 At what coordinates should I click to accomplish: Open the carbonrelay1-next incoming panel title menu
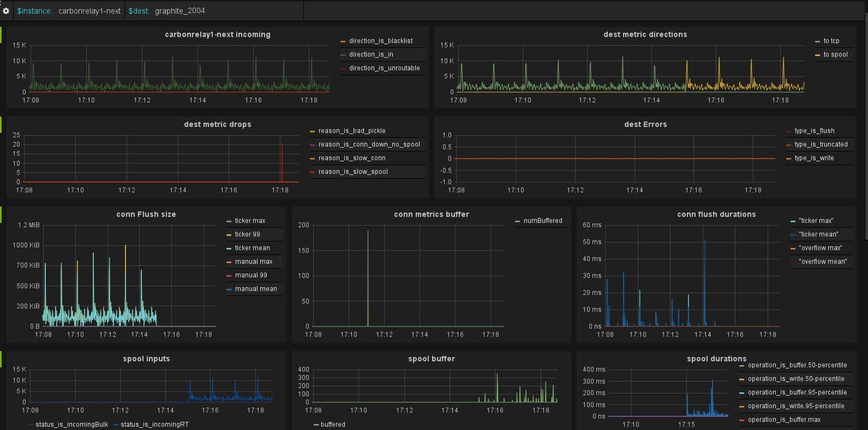[x=217, y=34]
